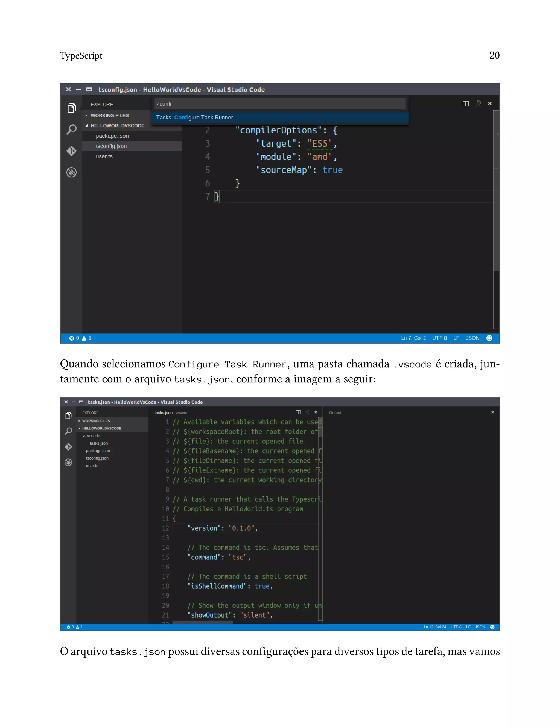560x728 pixels.
Task: Click EXPLORE header in top window sidebar
Action: click(x=102, y=104)
